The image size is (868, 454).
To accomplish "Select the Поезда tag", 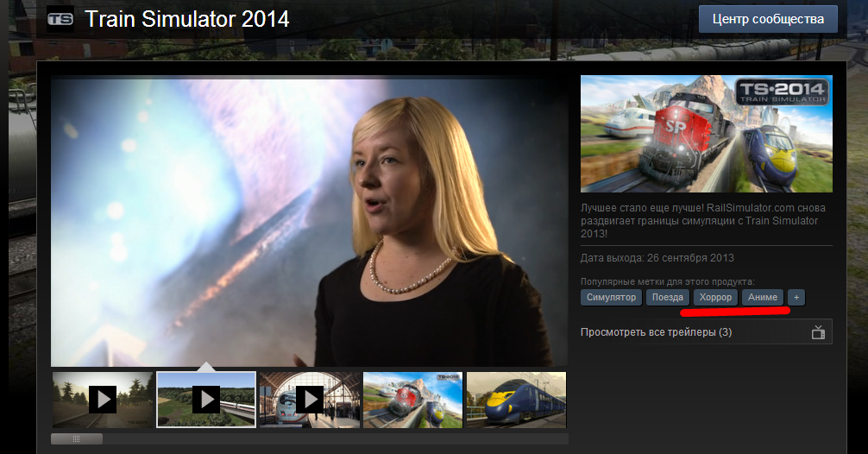I will pyautogui.click(x=668, y=297).
